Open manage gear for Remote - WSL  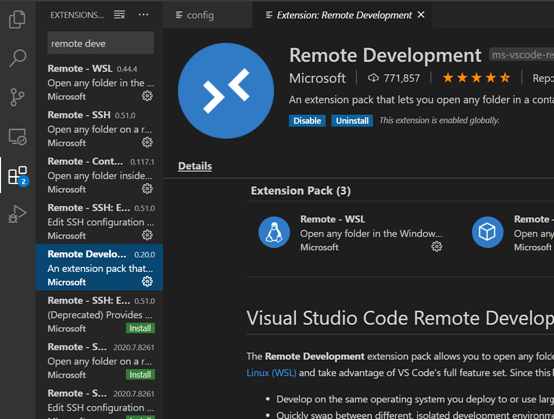147,96
